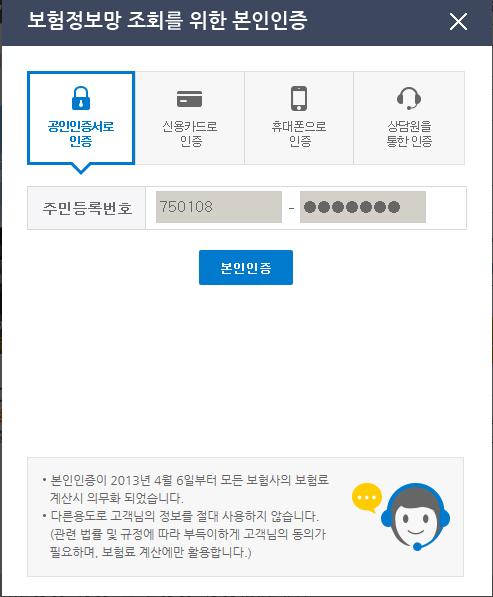
Task: Click the credit card icon
Action: pos(190,99)
